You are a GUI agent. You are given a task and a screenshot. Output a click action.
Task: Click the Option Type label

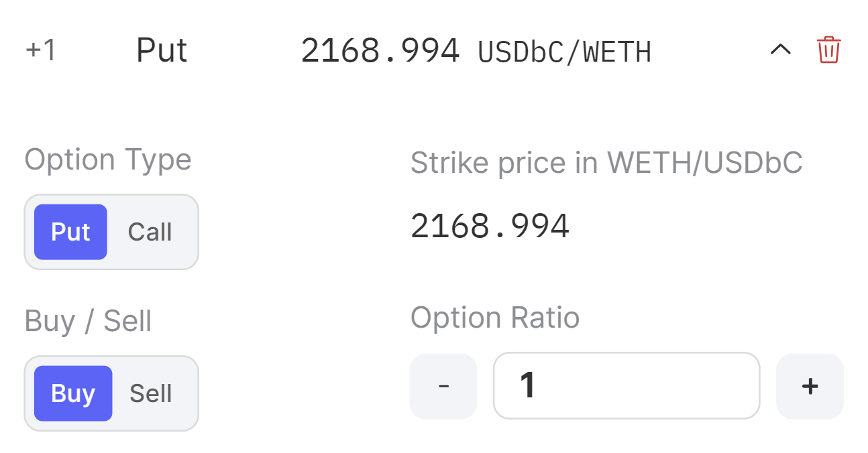click(108, 160)
